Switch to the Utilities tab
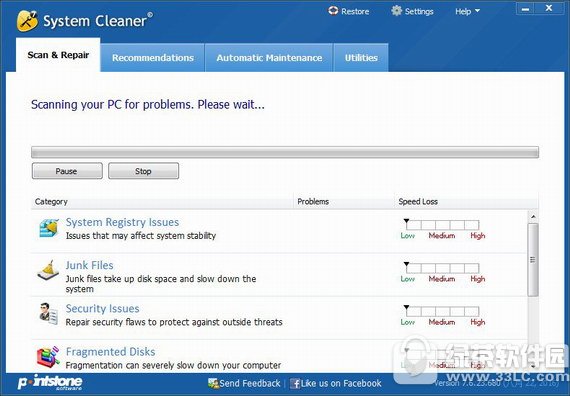Screen dimensions: 570x396 pyautogui.click(x=361, y=58)
